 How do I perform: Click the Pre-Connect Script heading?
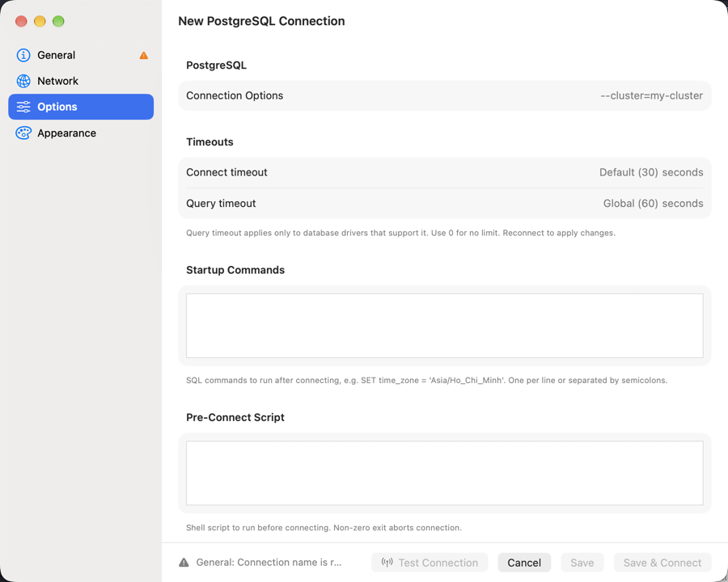click(x=235, y=418)
